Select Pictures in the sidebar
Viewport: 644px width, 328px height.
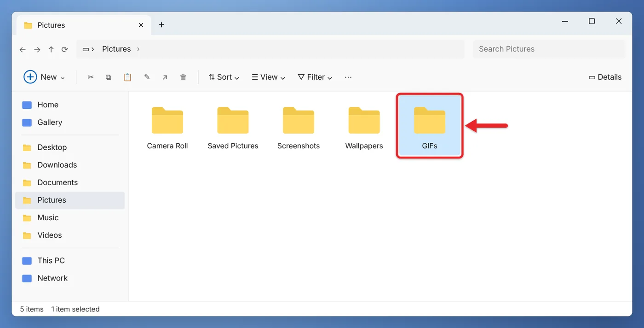click(x=70, y=200)
